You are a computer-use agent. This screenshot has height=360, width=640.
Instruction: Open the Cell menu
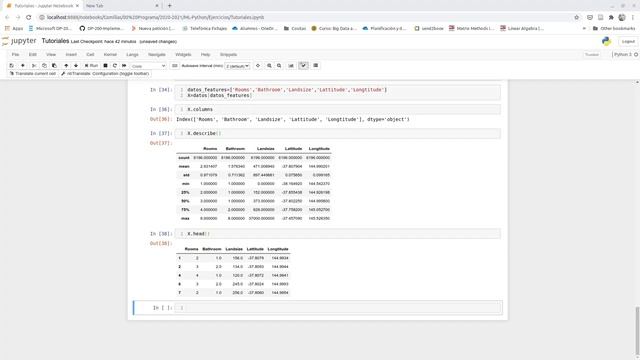click(x=90, y=55)
